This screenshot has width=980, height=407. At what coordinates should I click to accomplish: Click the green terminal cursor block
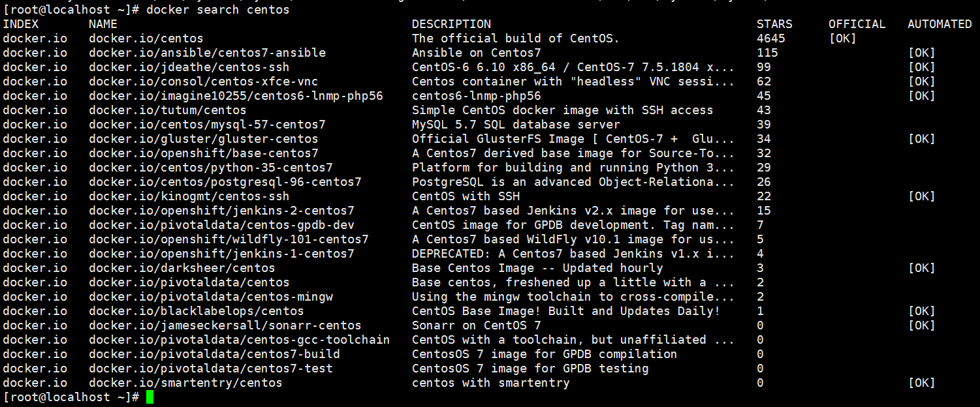(x=150, y=397)
